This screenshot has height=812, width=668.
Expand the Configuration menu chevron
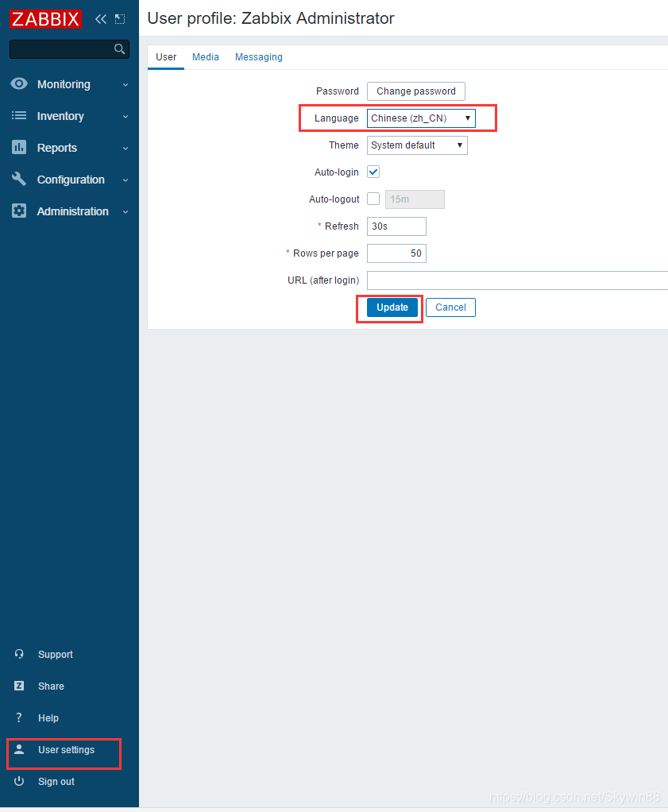125,180
